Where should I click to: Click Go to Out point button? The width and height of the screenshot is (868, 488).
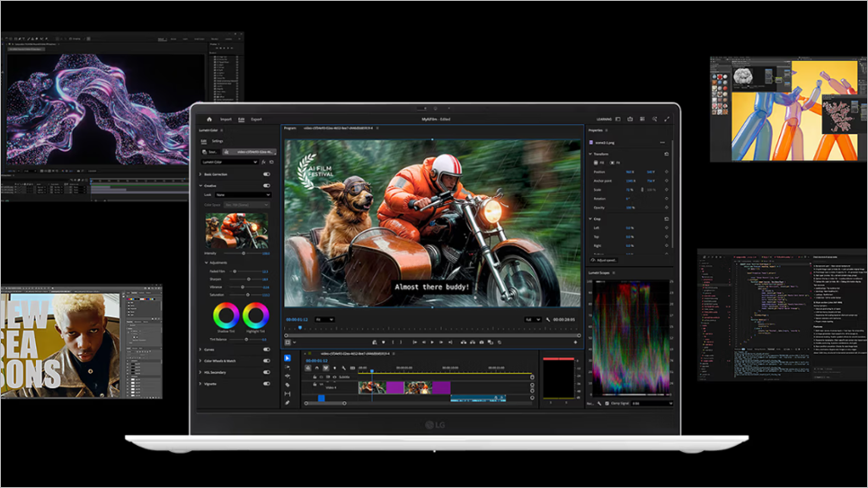tap(450, 342)
